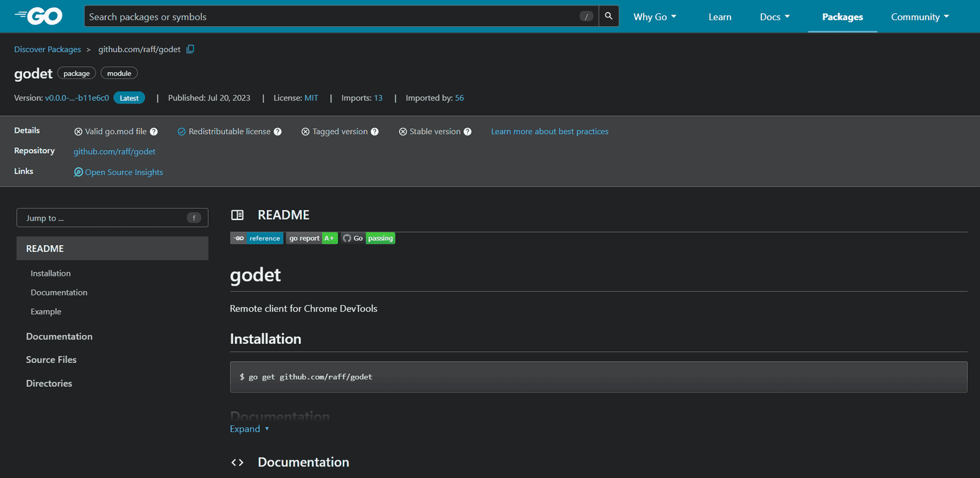
Task: Click the Open Source Insights icon
Action: click(x=78, y=172)
